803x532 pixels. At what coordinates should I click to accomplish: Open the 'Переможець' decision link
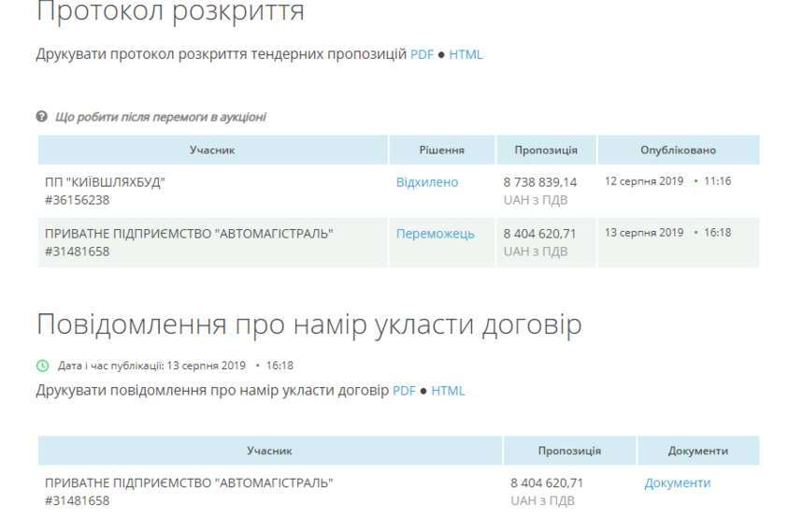pyautogui.click(x=435, y=234)
